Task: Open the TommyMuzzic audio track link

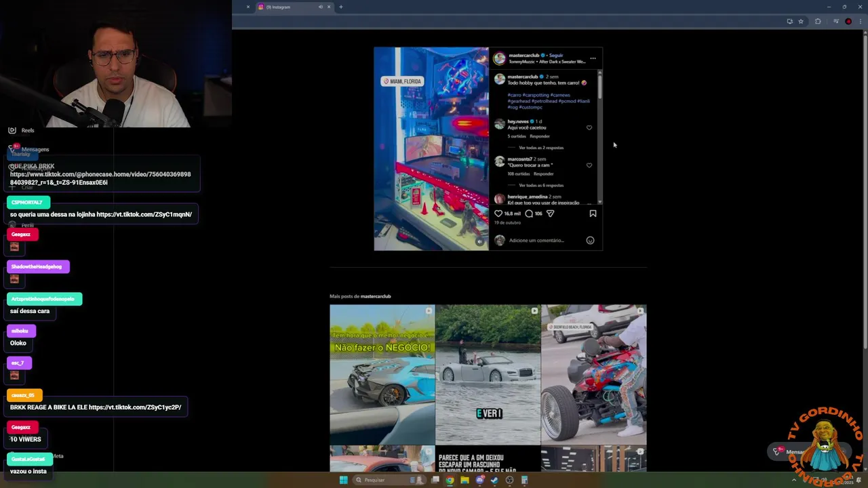Action: [x=547, y=62]
